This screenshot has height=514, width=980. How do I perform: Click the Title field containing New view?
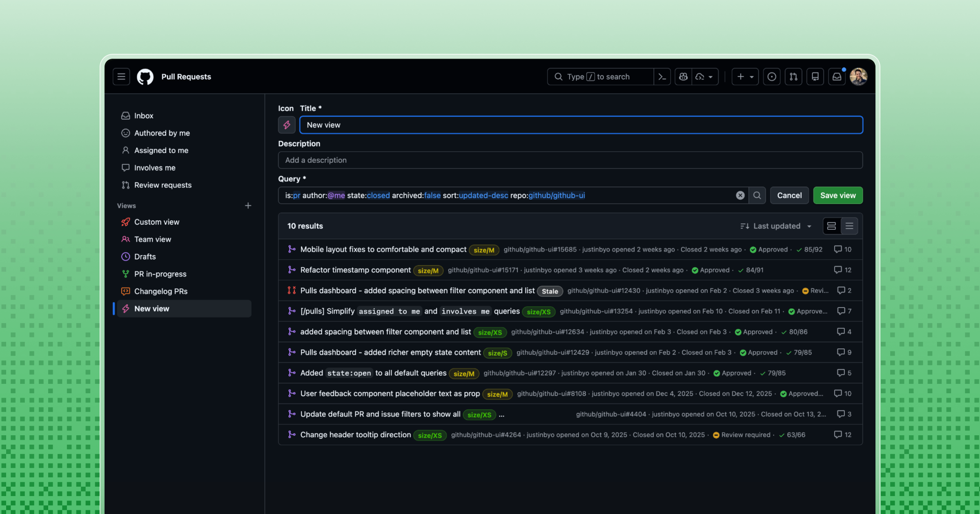[x=581, y=125]
